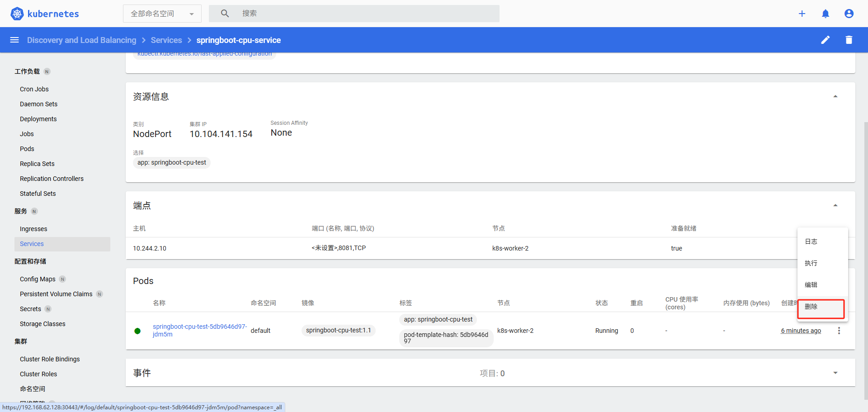Open Cron Jobs in sidebar
868x412 pixels.
(x=34, y=89)
